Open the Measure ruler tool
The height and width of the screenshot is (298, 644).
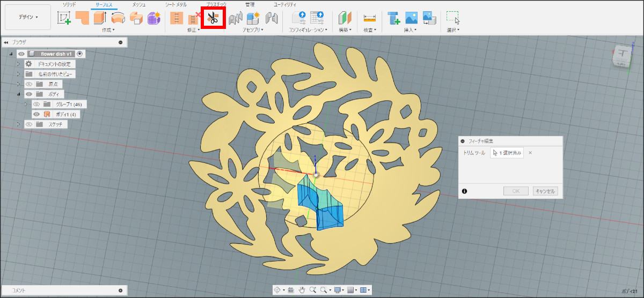(x=369, y=18)
